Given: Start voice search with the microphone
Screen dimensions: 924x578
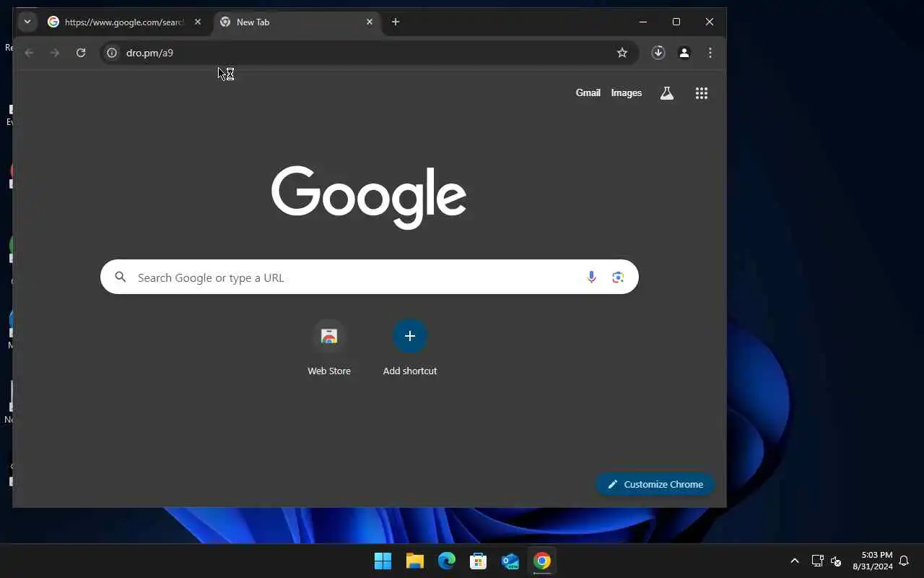Looking at the screenshot, I should click(x=591, y=277).
